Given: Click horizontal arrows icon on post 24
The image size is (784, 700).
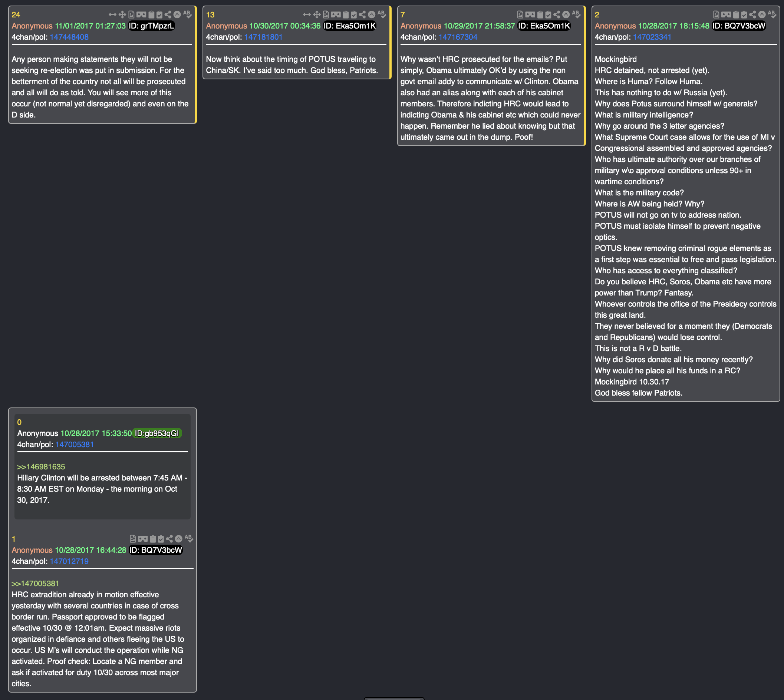Looking at the screenshot, I should (x=112, y=14).
